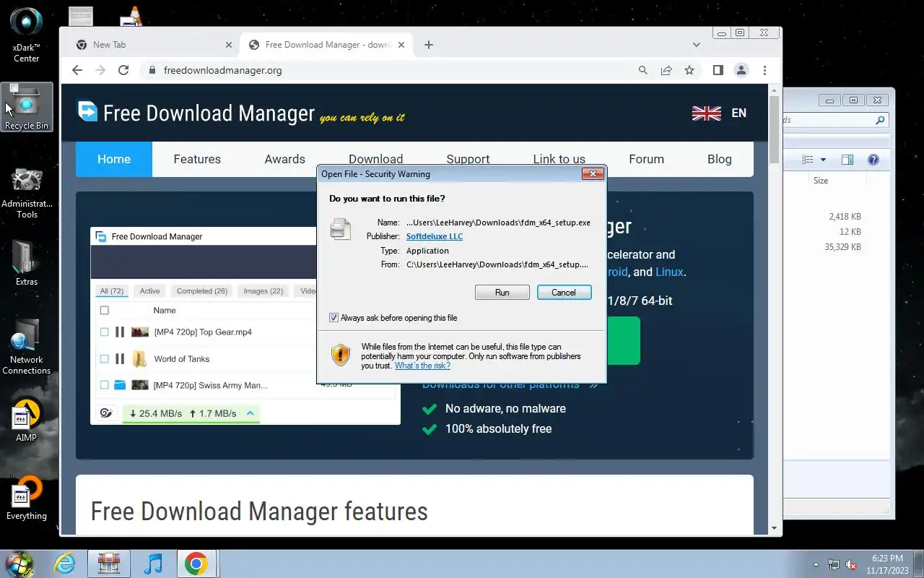The width and height of the screenshot is (924, 578).
Task: Click the Chrome zoom search icon
Action: coord(642,70)
